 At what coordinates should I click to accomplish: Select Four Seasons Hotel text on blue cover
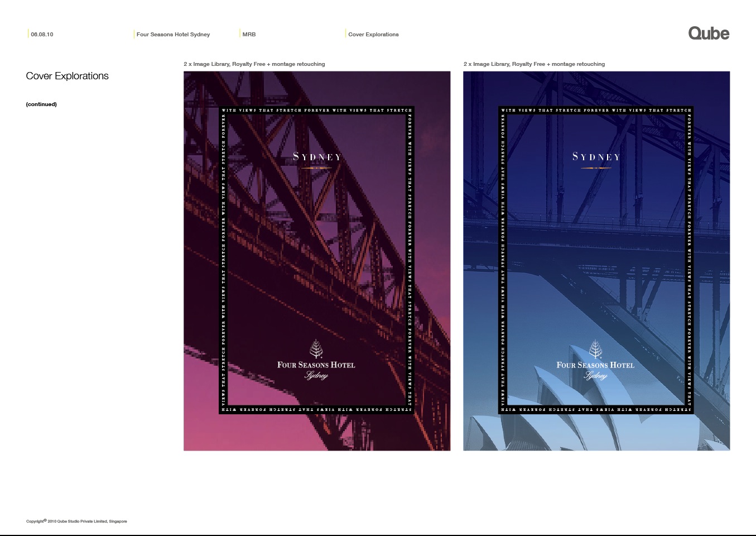click(x=595, y=365)
